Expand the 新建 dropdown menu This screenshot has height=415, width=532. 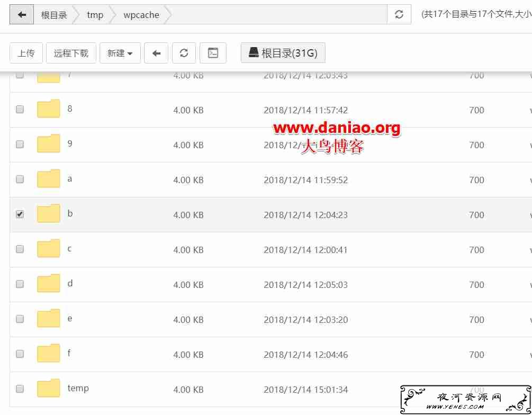point(120,53)
